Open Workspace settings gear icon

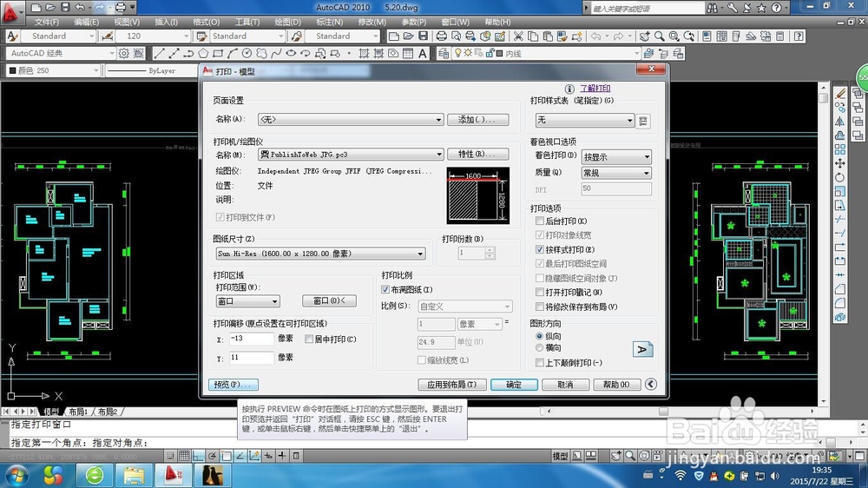coord(124,53)
